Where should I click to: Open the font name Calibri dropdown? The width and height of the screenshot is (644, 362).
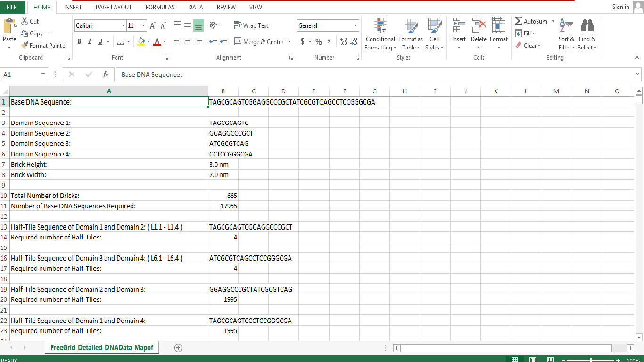click(x=124, y=26)
